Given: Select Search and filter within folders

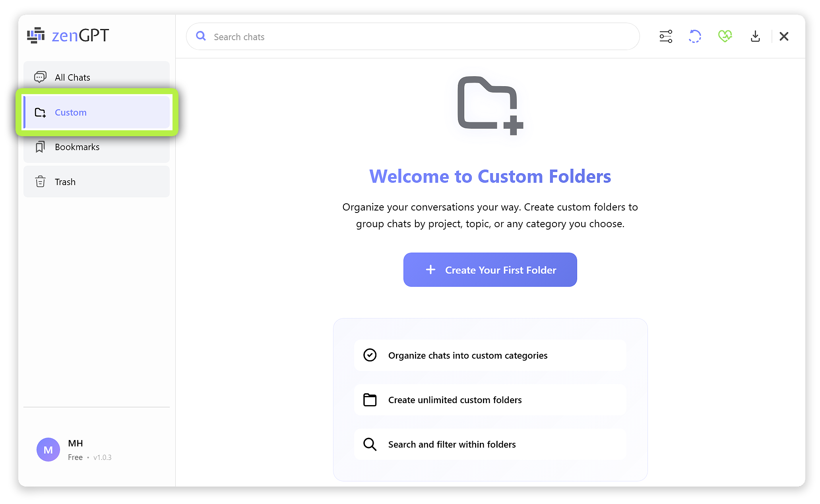Looking at the screenshot, I should click(x=452, y=444).
